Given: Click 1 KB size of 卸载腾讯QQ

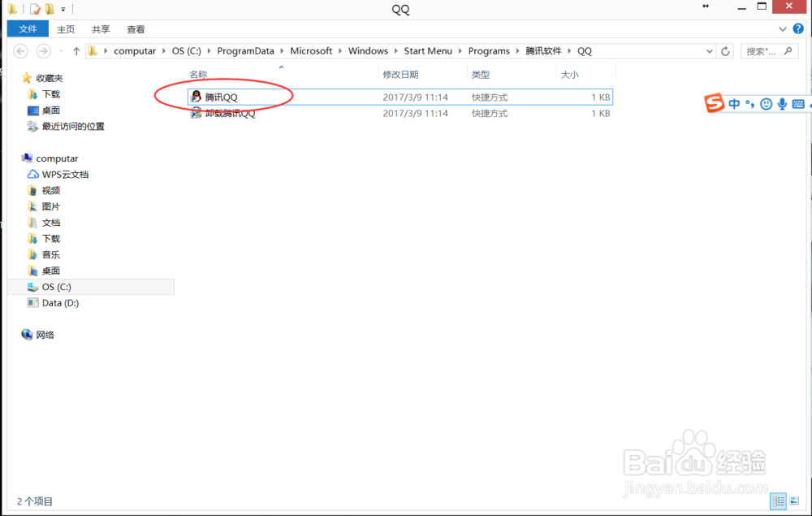Looking at the screenshot, I should [x=601, y=113].
